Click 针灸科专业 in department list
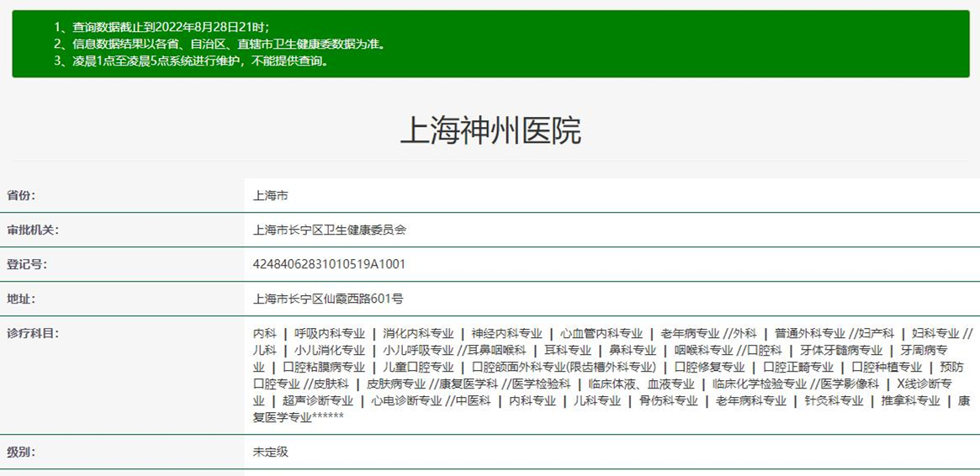Image resolution: width=980 pixels, height=476 pixels. (x=834, y=400)
